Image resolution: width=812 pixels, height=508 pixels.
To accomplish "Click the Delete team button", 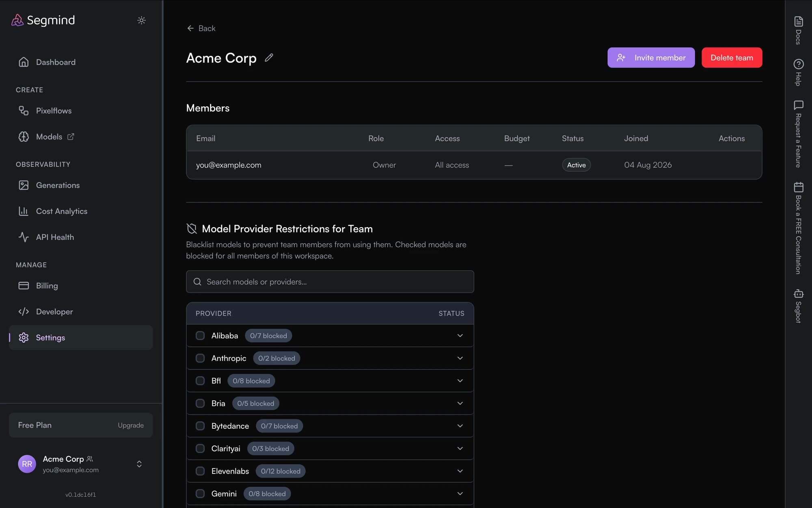I will [732, 58].
